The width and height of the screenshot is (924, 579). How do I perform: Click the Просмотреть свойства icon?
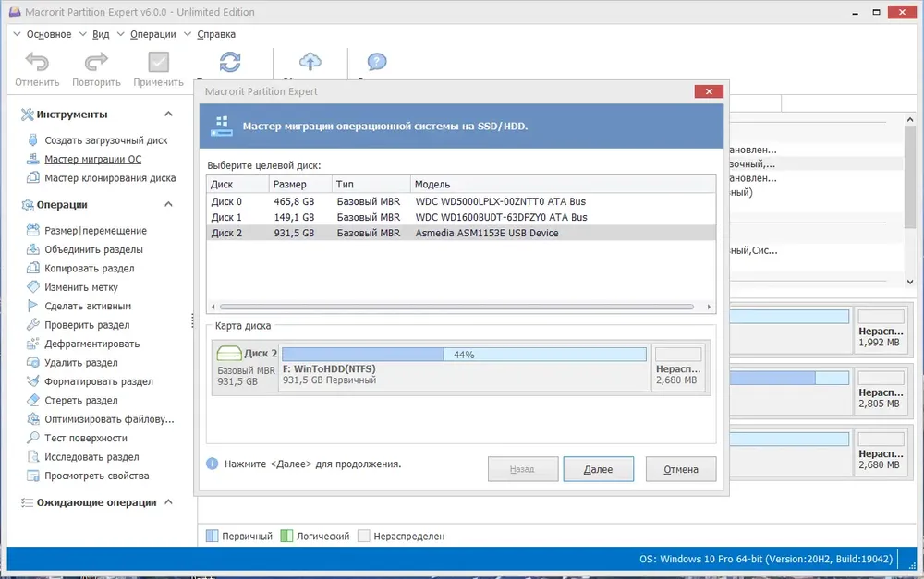click(x=33, y=476)
